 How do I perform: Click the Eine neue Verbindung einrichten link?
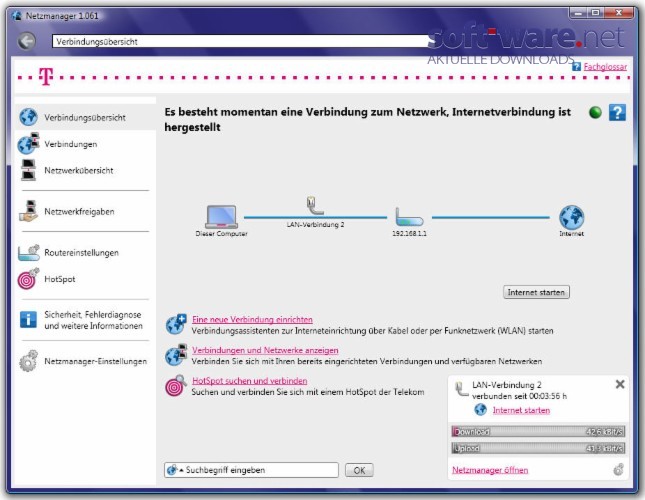(x=252, y=319)
